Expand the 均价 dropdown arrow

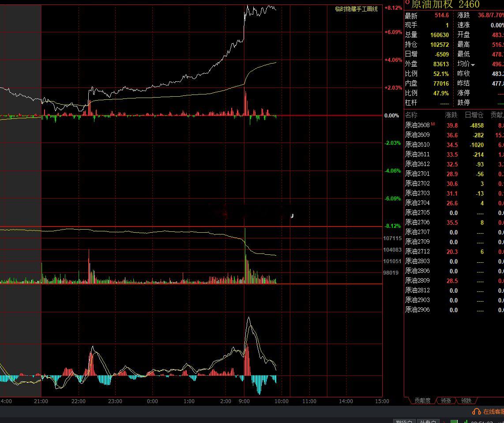(473, 65)
